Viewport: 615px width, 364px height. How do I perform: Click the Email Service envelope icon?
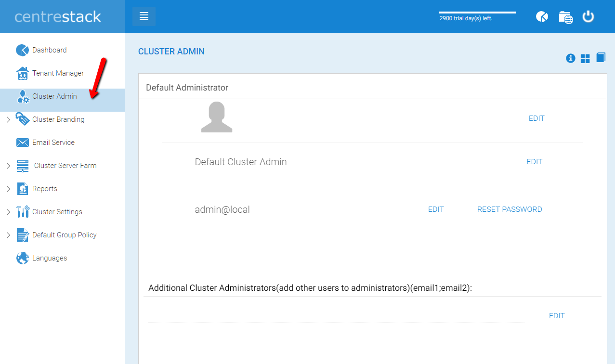tap(23, 143)
